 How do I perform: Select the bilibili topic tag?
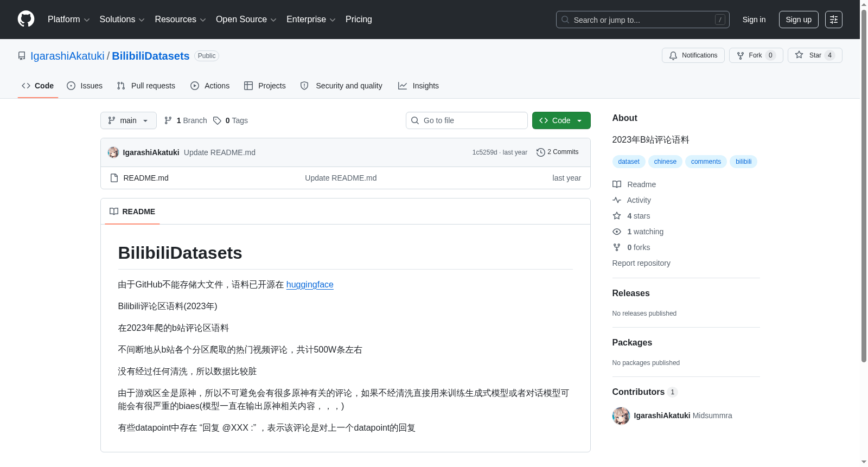coord(743,162)
